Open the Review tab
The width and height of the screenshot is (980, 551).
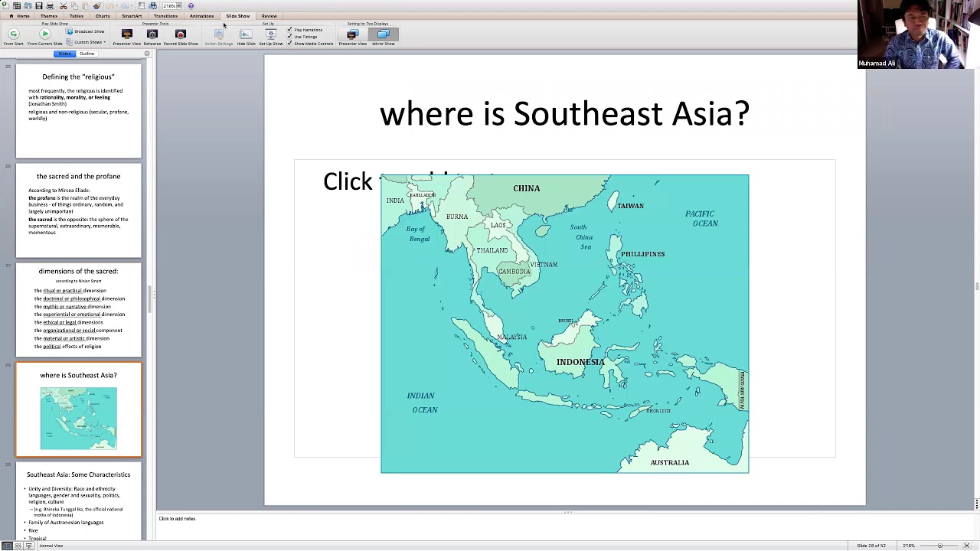269,16
